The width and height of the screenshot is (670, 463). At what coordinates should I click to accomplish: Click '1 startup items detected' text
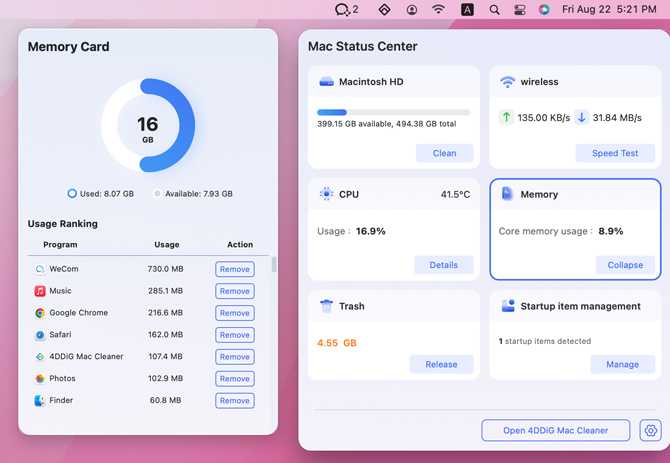click(545, 341)
